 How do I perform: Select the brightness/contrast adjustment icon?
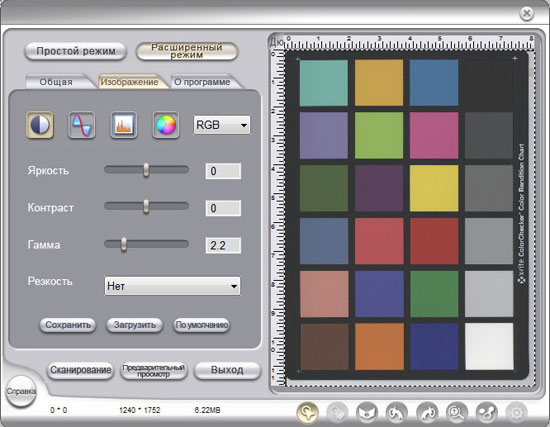click(x=40, y=125)
